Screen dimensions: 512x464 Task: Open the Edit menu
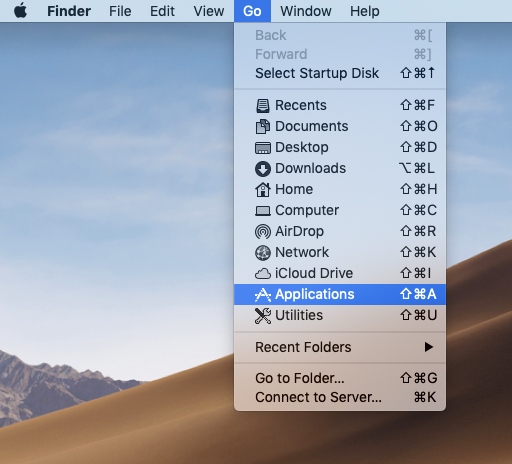[162, 11]
